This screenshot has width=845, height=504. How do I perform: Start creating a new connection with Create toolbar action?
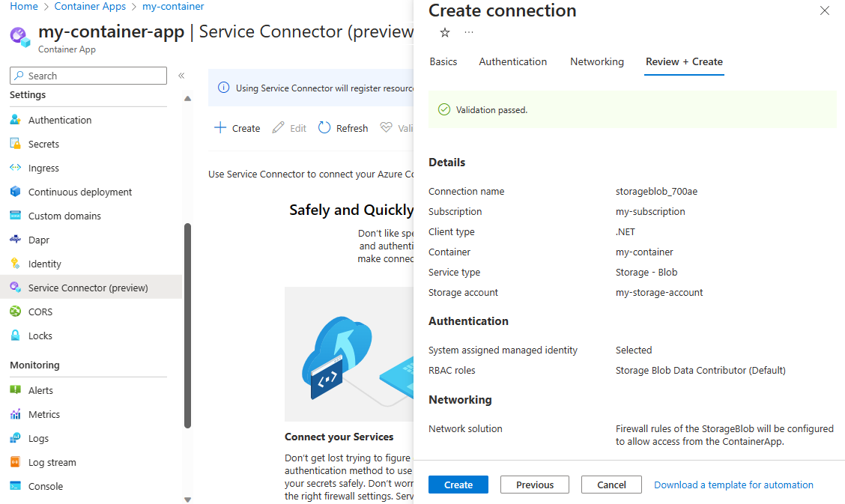pyautogui.click(x=237, y=127)
